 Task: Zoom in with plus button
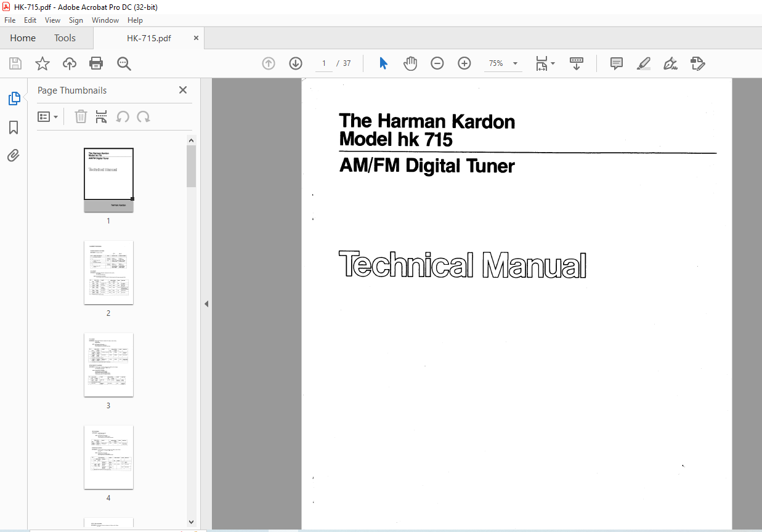tap(464, 63)
